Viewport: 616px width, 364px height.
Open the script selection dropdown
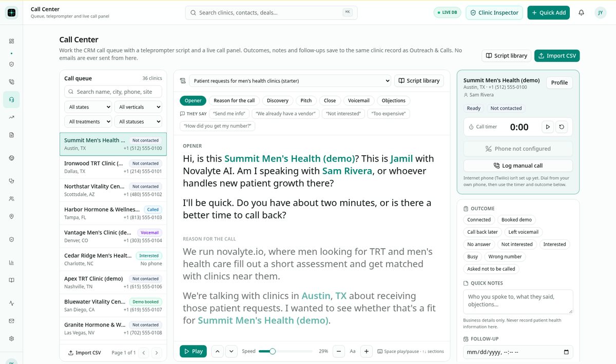click(x=290, y=80)
